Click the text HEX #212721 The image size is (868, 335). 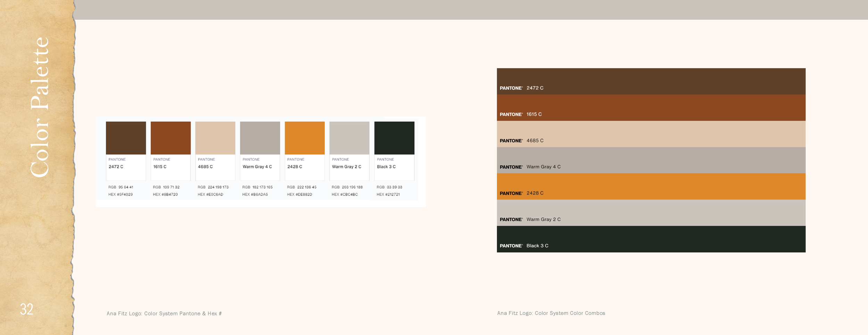(388, 195)
